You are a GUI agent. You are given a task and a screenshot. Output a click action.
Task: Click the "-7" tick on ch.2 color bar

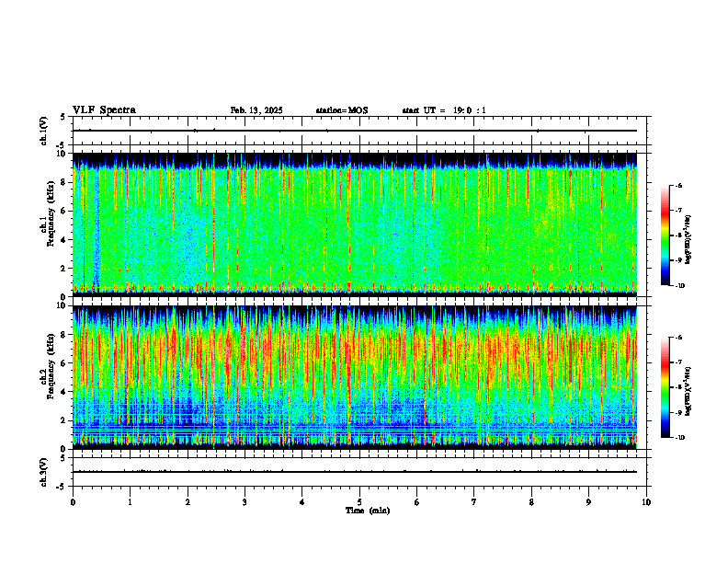pyautogui.click(x=679, y=362)
